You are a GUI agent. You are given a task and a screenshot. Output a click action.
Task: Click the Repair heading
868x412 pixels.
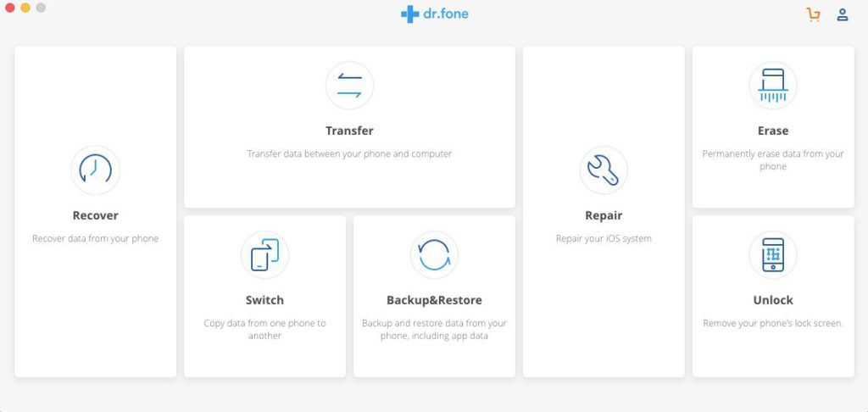coord(604,215)
